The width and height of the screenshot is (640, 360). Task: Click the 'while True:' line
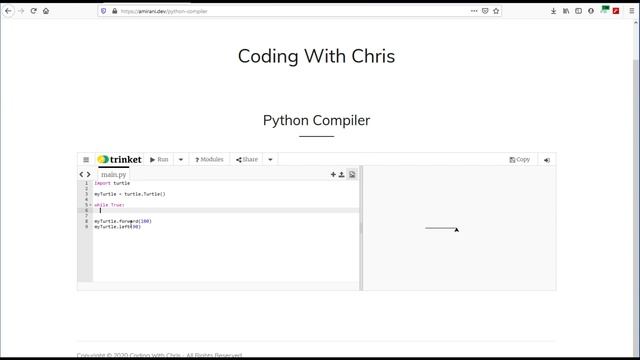pos(109,205)
